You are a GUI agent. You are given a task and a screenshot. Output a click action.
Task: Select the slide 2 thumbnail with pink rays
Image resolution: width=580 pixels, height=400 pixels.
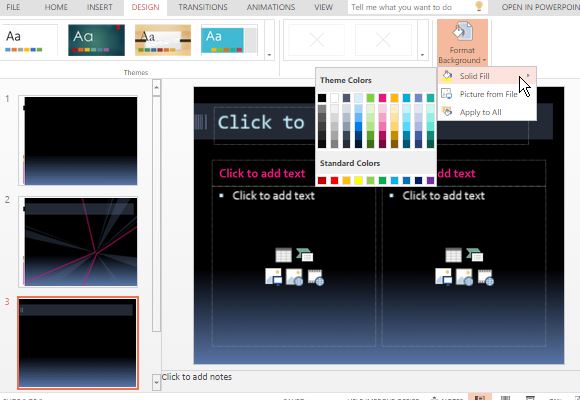[x=81, y=242]
